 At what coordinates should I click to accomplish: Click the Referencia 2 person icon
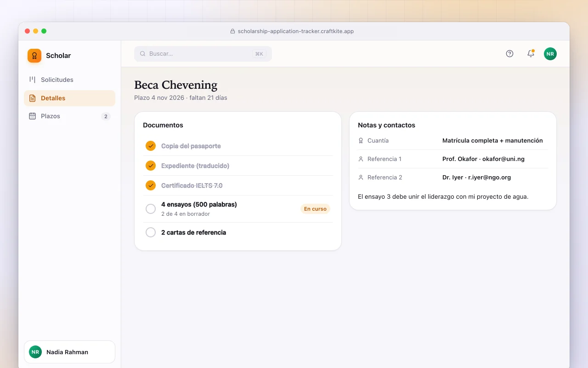361,178
